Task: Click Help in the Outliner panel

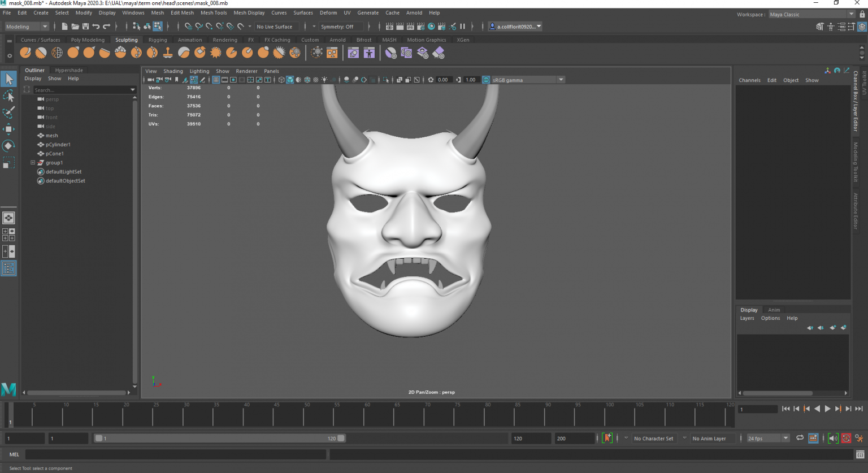Action: point(73,78)
